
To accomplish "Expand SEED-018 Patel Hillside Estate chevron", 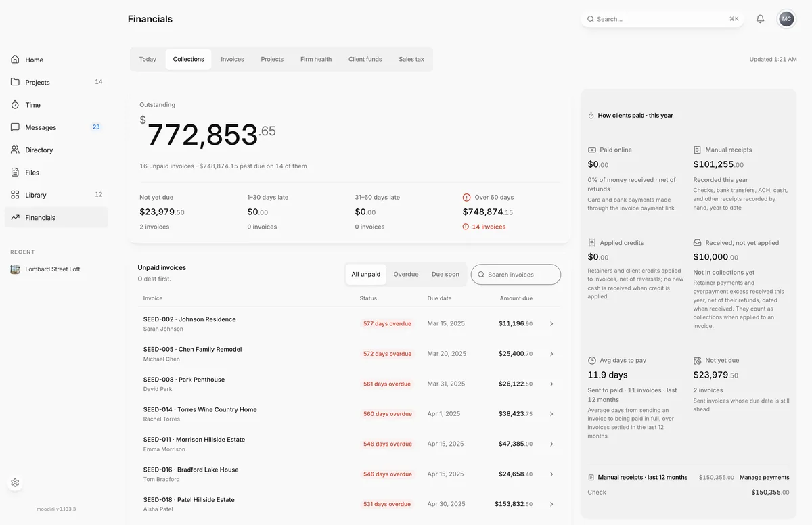I will (x=551, y=504).
